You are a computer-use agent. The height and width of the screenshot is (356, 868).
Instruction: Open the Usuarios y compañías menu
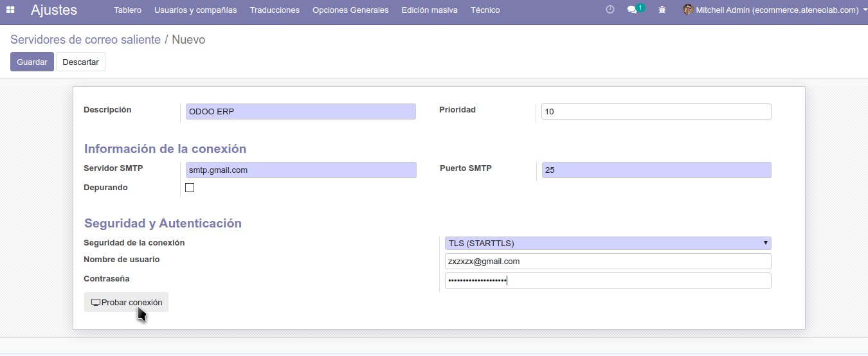(195, 10)
